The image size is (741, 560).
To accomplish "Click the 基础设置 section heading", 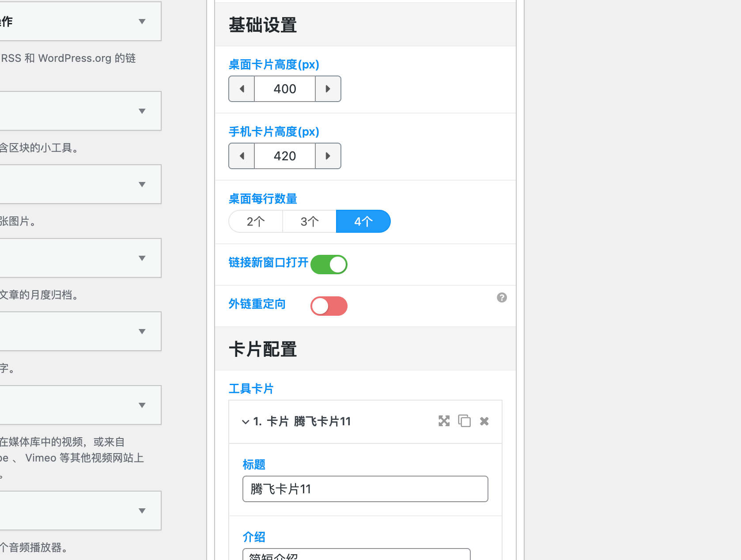I will pyautogui.click(x=263, y=25).
